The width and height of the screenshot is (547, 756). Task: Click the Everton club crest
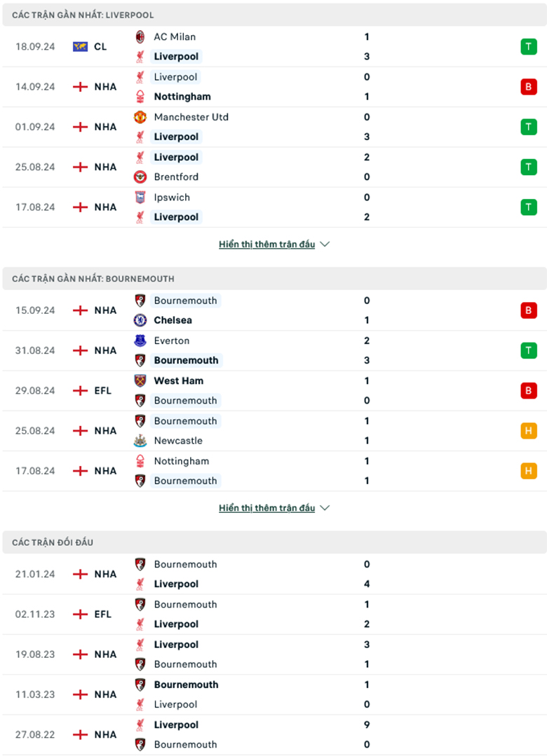tap(140, 341)
